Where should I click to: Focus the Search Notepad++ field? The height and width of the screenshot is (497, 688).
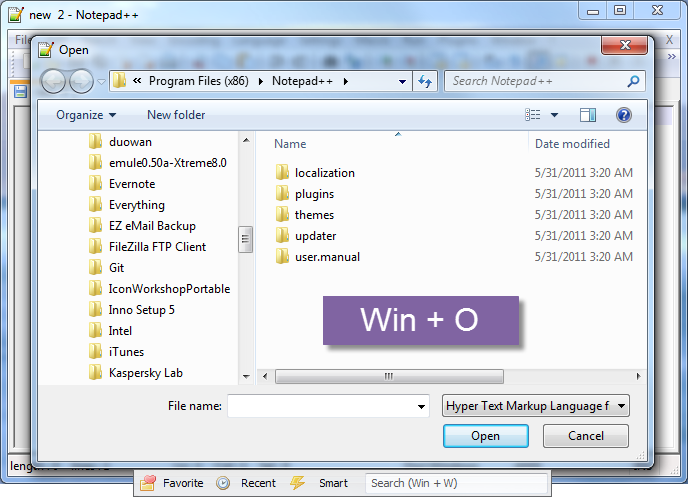[x=544, y=81]
